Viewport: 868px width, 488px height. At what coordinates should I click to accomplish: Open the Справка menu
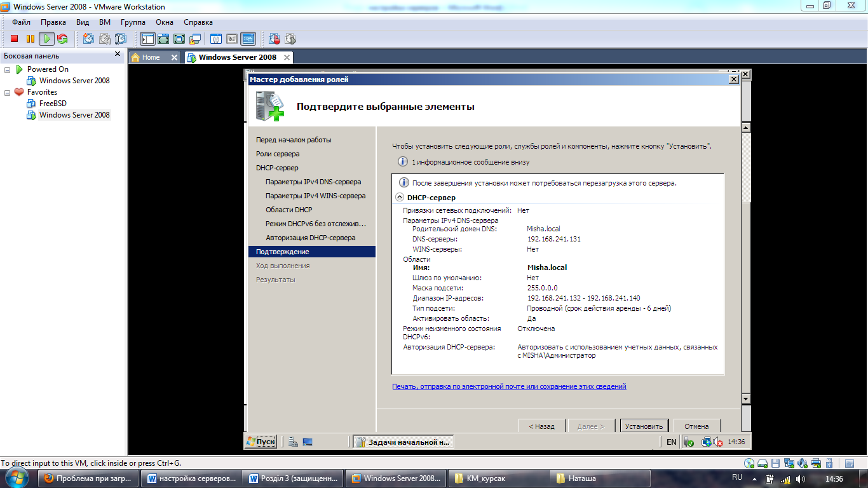click(198, 22)
